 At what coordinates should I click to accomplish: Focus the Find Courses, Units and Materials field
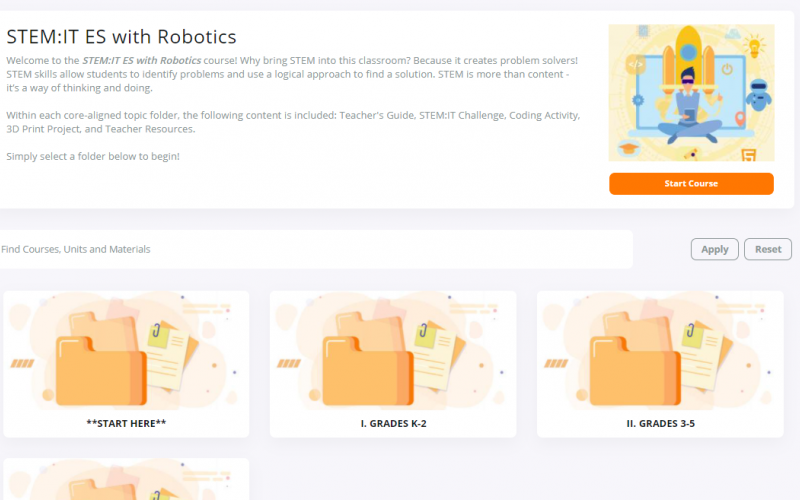(x=315, y=249)
